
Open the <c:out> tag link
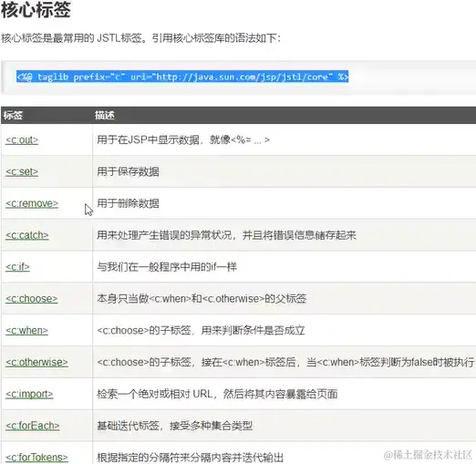coord(22,140)
